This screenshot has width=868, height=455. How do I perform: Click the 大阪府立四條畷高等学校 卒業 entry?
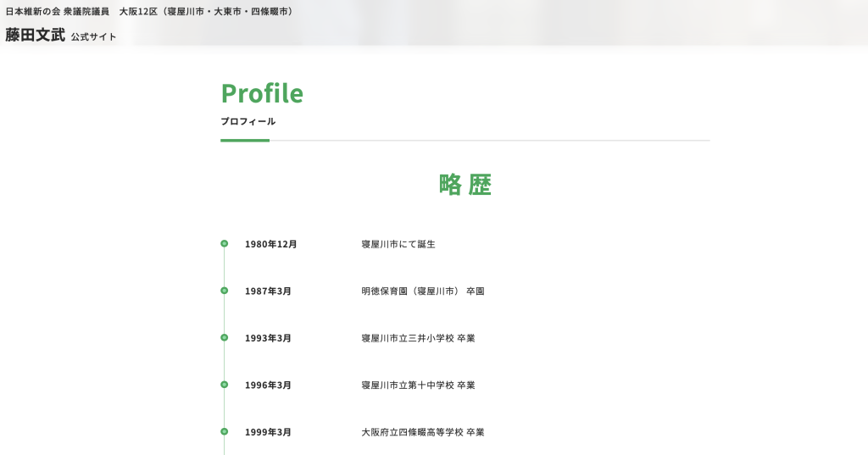pyautogui.click(x=422, y=432)
